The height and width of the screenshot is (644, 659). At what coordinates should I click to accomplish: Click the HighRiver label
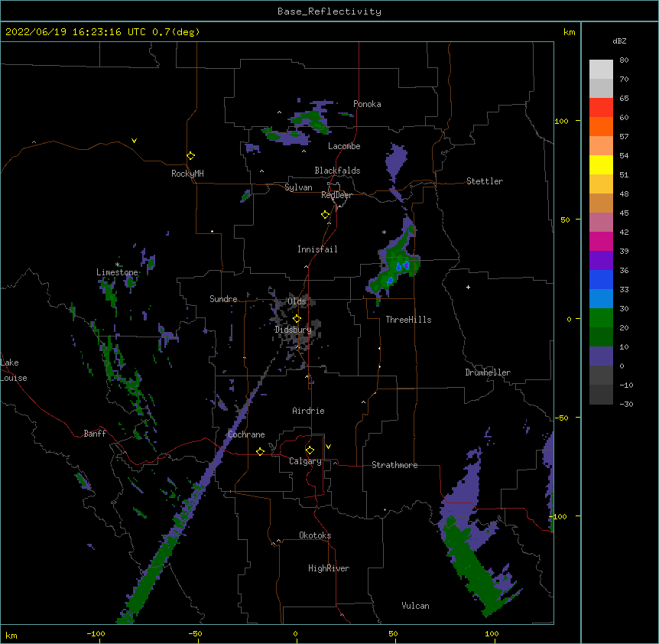point(329,568)
